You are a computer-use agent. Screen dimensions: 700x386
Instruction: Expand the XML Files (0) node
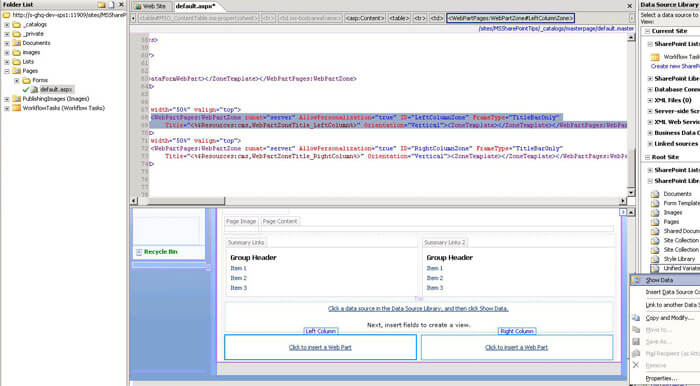pyautogui.click(x=650, y=100)
